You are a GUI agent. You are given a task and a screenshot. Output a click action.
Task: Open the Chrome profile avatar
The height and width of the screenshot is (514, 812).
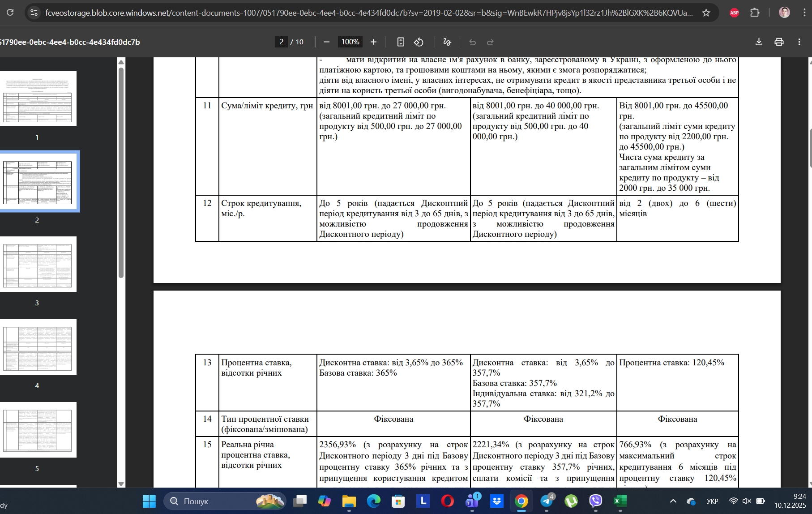(784, 13)
